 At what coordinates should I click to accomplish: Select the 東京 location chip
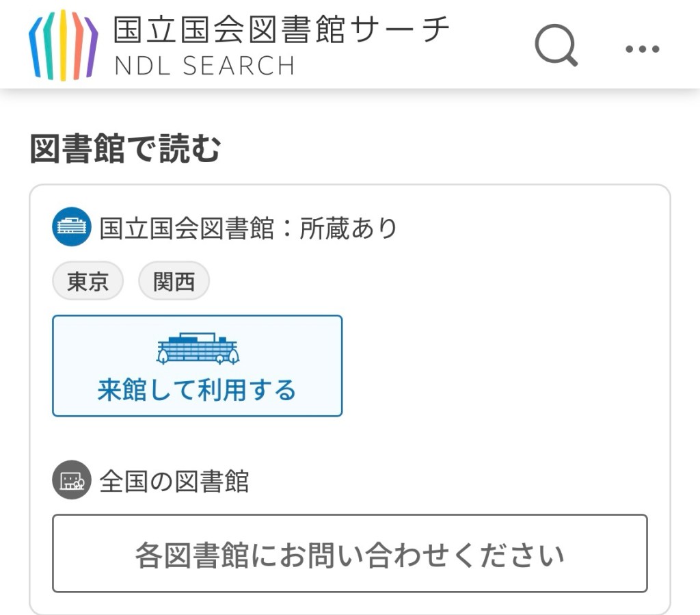(87, 280)
